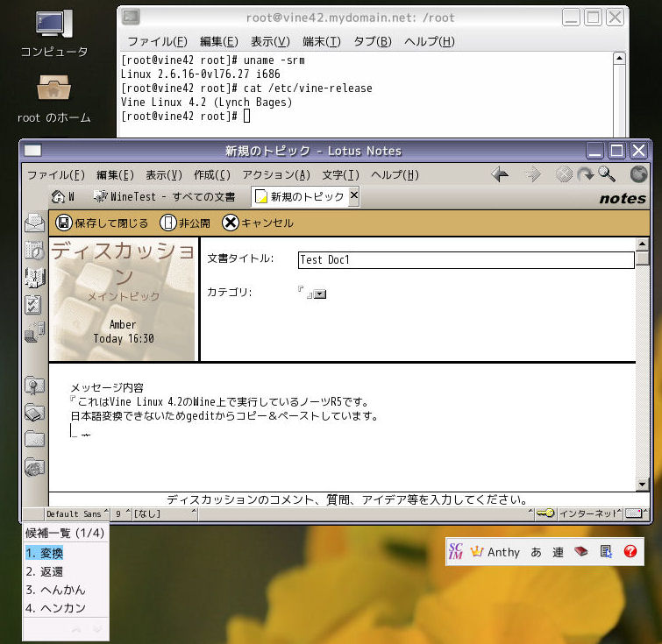
Task: Open ヘルプ menu in Lotus Notes
Action: 395,174
